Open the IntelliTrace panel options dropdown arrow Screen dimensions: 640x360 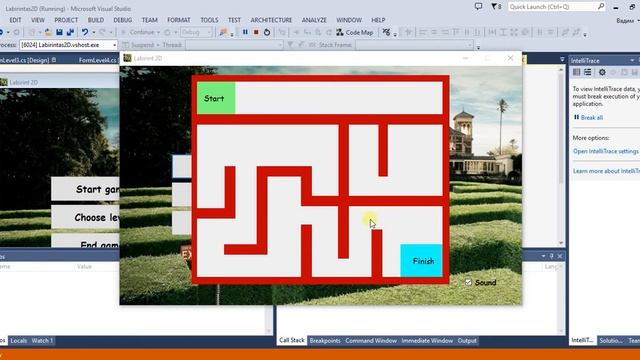tap(632, 60)
